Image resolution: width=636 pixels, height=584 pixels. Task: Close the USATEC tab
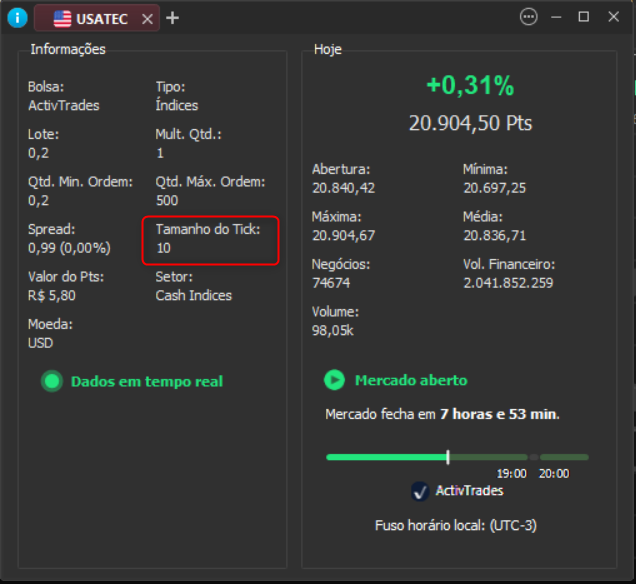(148, 18)
